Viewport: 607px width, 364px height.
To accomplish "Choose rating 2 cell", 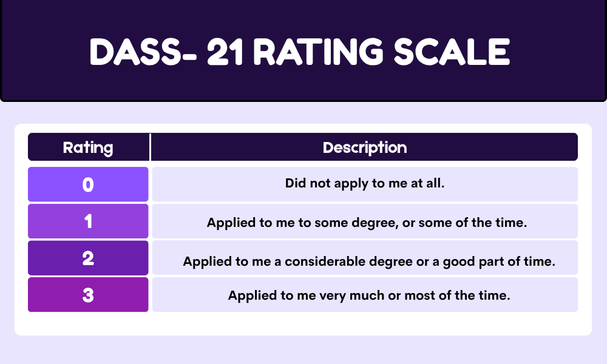I will 88,258.
